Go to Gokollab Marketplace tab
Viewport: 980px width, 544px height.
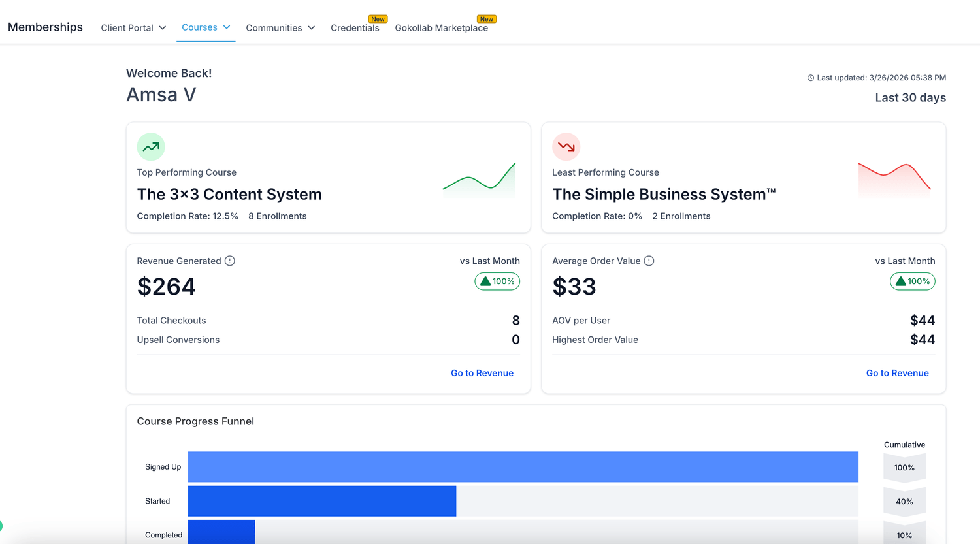coord(442,28)
